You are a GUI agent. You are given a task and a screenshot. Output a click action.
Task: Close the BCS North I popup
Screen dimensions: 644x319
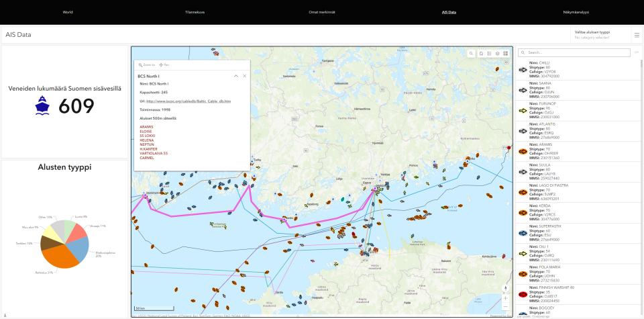point(245,76)
